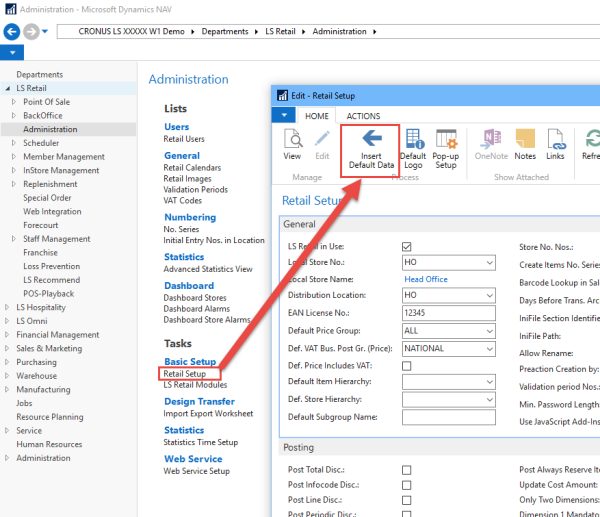
Task: Open the Default Price Group dropdown
Action: point(489,331)
